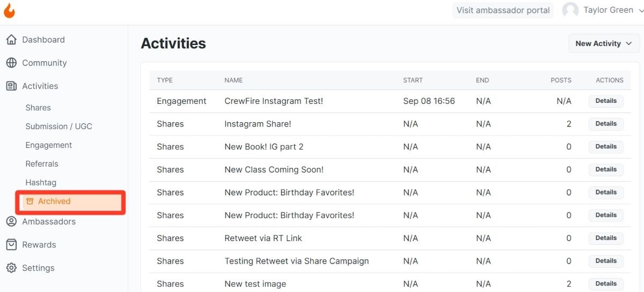644x292 pixels.
Task: Go to Shares in the Activities submenu
Action: 38,108
